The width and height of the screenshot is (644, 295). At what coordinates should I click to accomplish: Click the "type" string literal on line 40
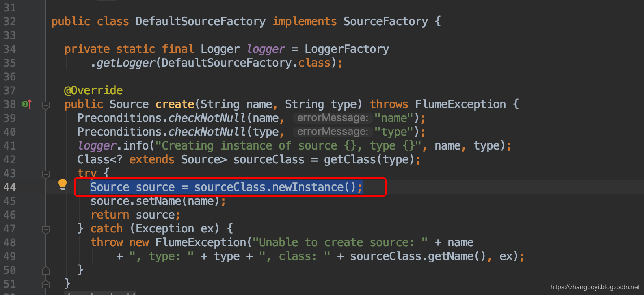tap(393, 132)
